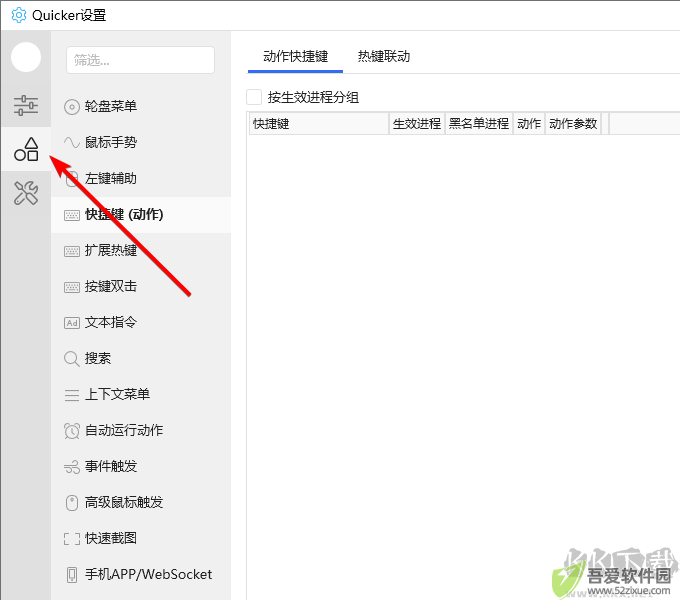
Task: Click the magnifier icon beside 搜索
Action: click(x=72, y=359)
